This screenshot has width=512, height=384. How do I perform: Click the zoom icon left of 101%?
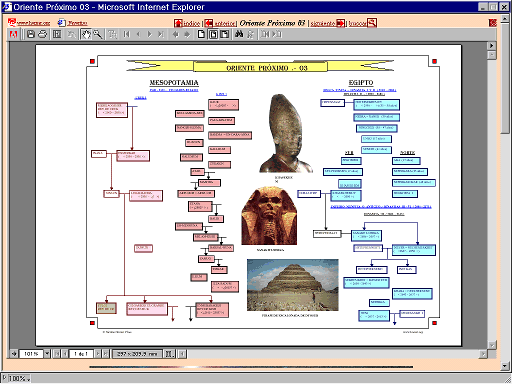click(x=14, y=354)
